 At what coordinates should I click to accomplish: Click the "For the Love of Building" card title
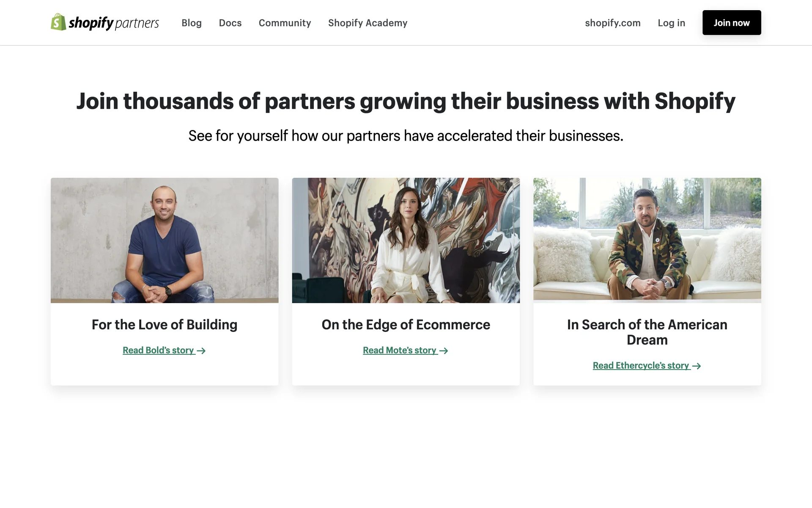point(165,325)
